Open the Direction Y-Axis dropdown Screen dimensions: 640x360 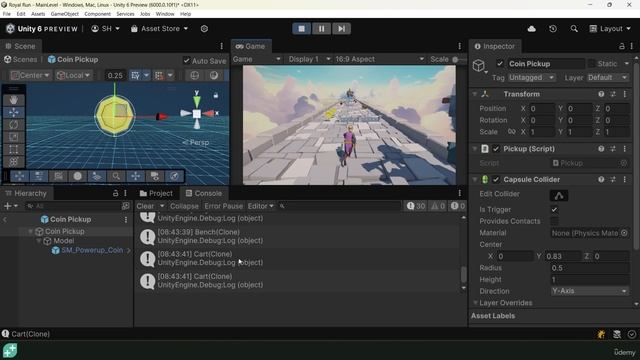589,291
